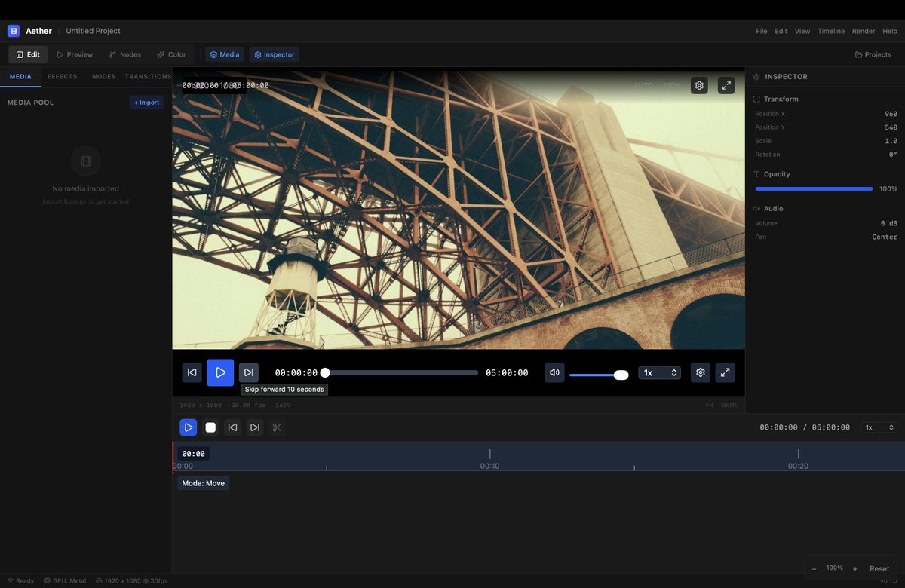Select the TRANSITIONS tab
Image resolution: width=905 pixels, height=588 pixels.
pyautogui.click(x=148, y=77)
